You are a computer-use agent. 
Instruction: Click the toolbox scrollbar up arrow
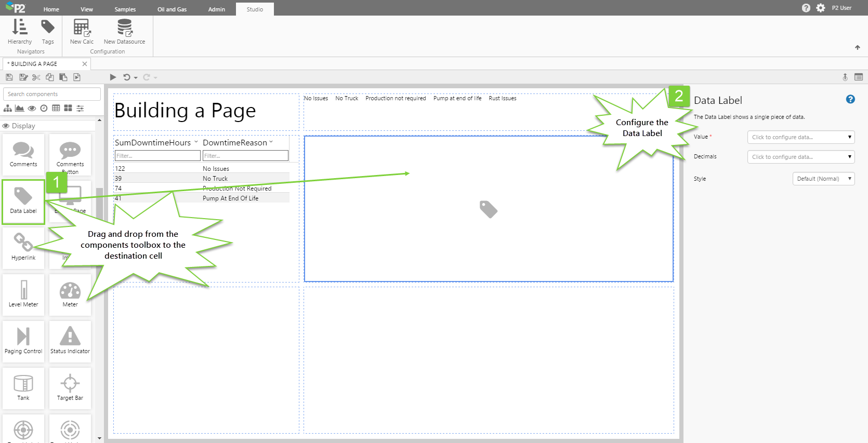pos(99,120)
